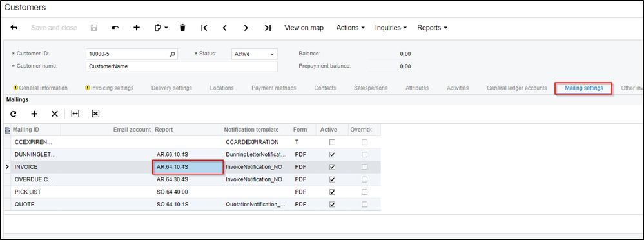Click the Customer name input field
Image resolution: width=644 pixels, height=240 pixels.
pyautogui.click(x=182, y=66)
